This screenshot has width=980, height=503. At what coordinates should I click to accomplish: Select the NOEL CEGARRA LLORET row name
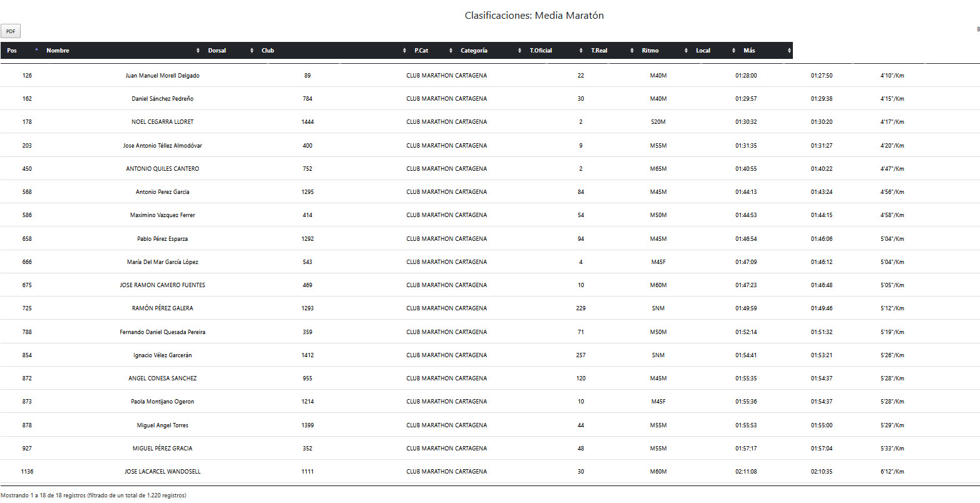[163, 122]
